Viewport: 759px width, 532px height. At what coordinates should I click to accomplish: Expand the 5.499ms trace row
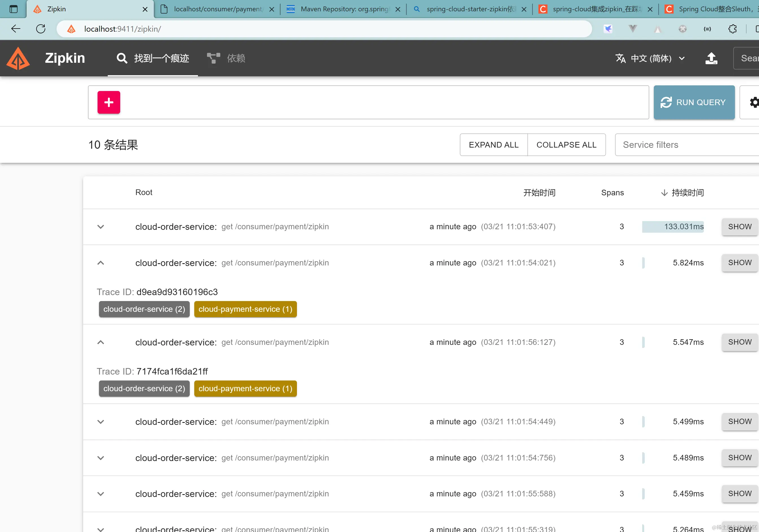coord(101,422)
